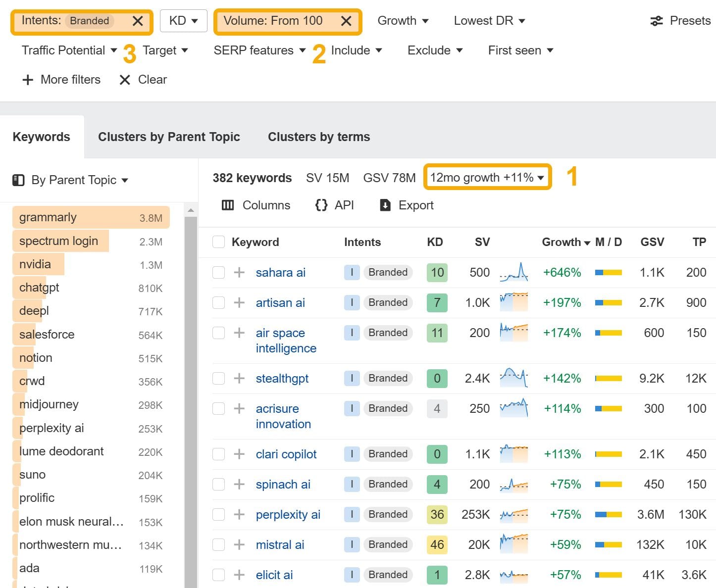Screen dimensions: 716x588
Task: Click the Export download icon
Action: 385,205
